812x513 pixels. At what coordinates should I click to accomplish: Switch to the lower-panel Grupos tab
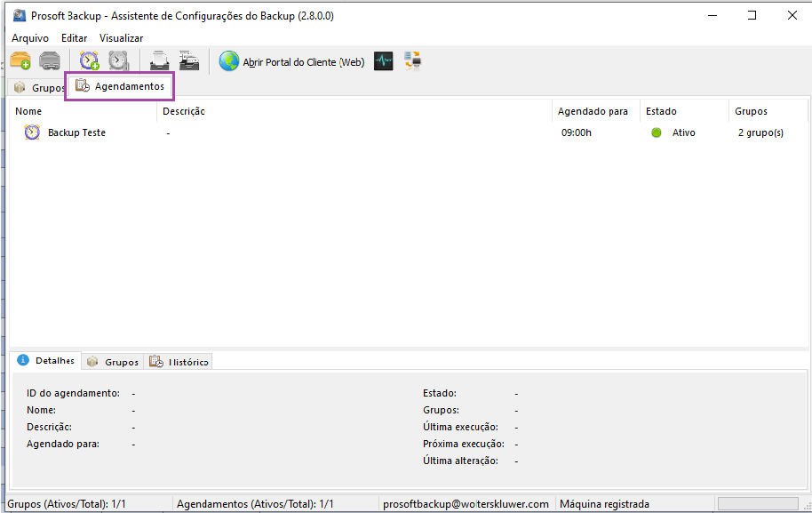click(112, 362)
